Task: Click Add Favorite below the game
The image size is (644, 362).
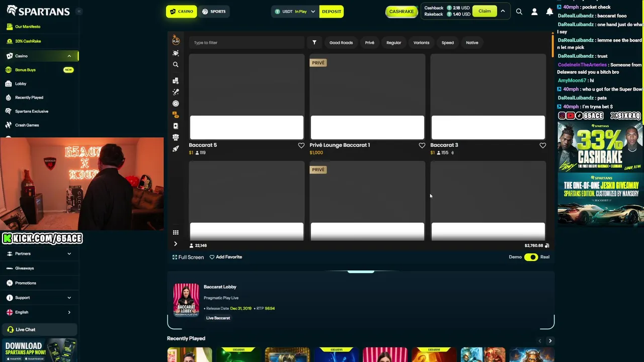Action: (x=226, y=257)
